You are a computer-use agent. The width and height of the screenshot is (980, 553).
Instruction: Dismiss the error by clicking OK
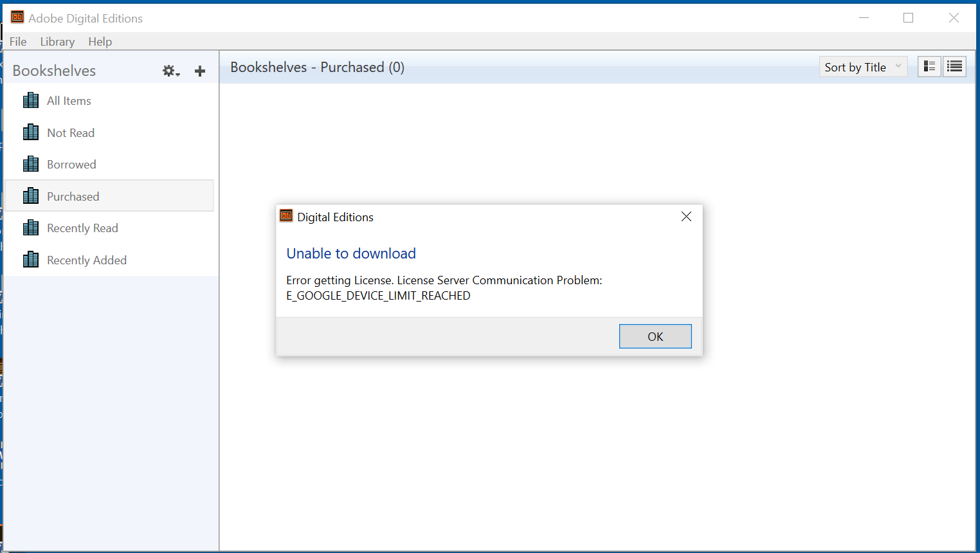(655, 336)
